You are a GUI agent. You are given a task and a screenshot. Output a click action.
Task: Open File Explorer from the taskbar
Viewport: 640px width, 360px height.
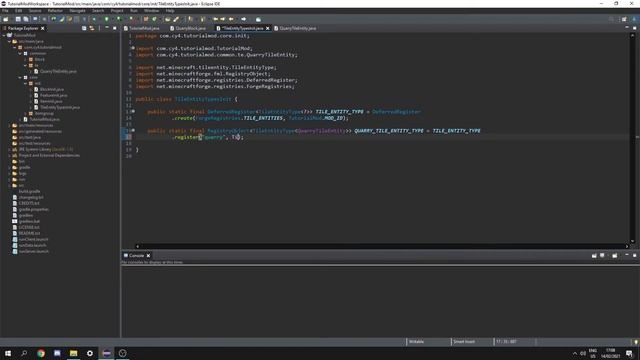click(x=73, y=353)
